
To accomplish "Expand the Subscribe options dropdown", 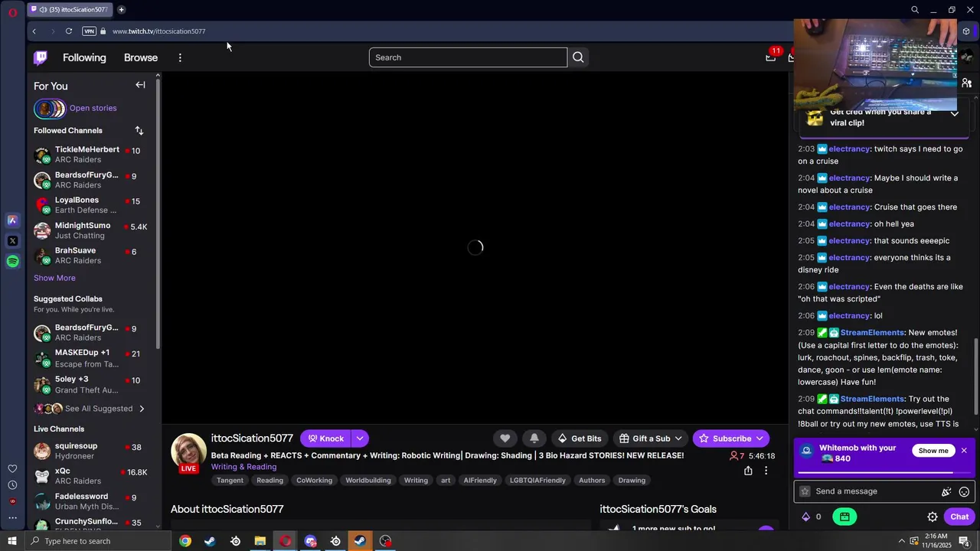I will tap(759, 439).
